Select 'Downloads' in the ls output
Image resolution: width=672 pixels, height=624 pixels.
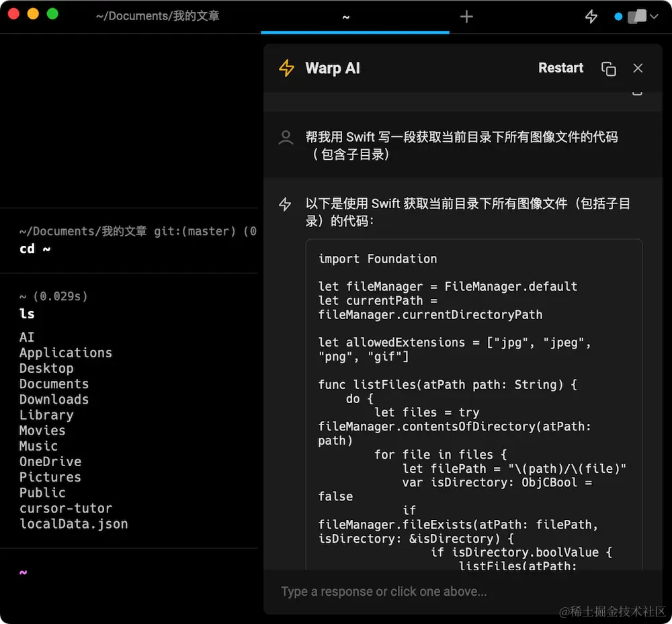click(54, 399)
